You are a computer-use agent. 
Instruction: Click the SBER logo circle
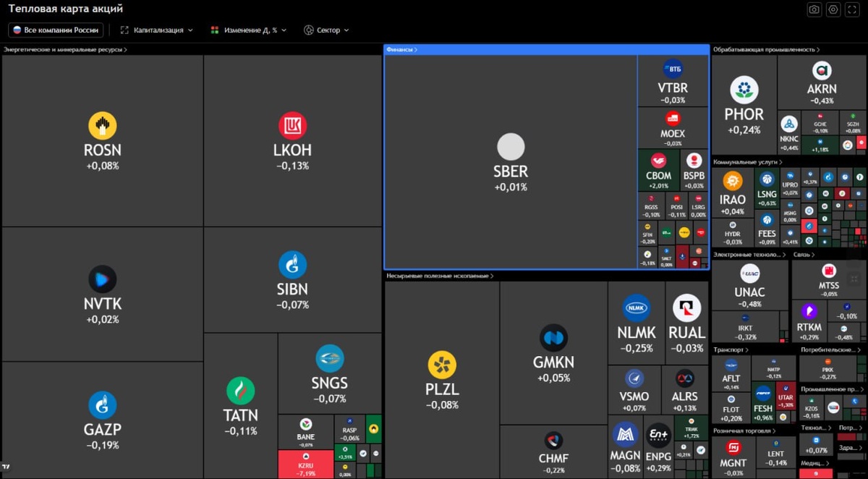(x=511, y=147)
